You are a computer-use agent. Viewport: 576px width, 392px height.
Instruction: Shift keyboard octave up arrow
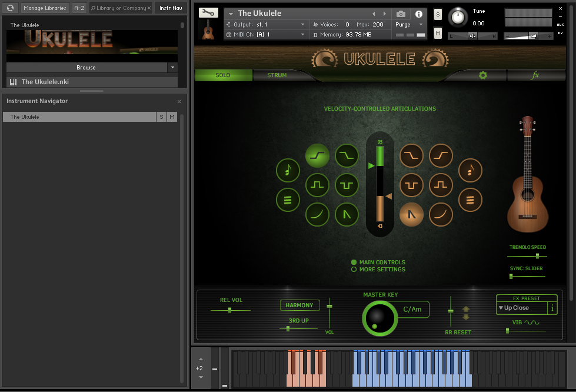pyautogui.click(x=201, y=359)
